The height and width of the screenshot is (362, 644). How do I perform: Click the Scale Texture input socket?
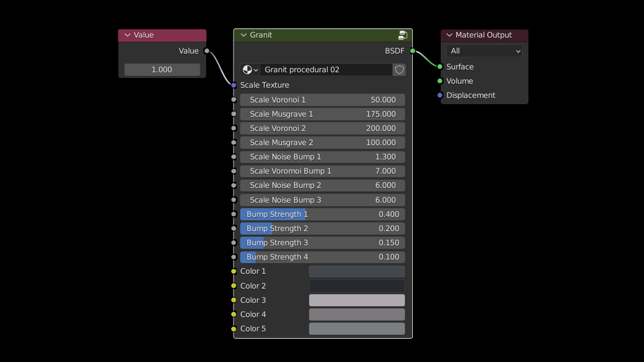click(233, 85)
